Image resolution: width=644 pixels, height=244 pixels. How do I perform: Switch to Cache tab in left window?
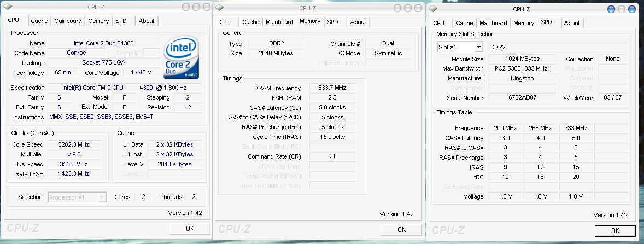(39, 21)
